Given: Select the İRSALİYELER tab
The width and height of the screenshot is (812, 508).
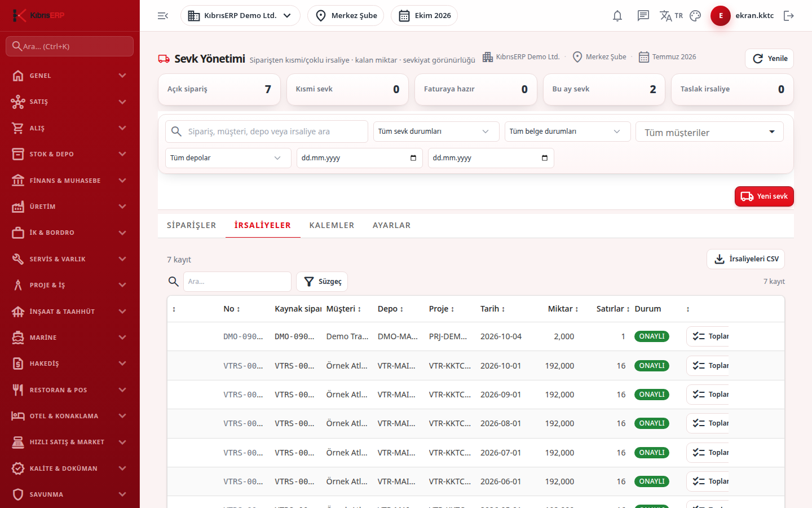Looking at the screenshot, I should [263, 225].
